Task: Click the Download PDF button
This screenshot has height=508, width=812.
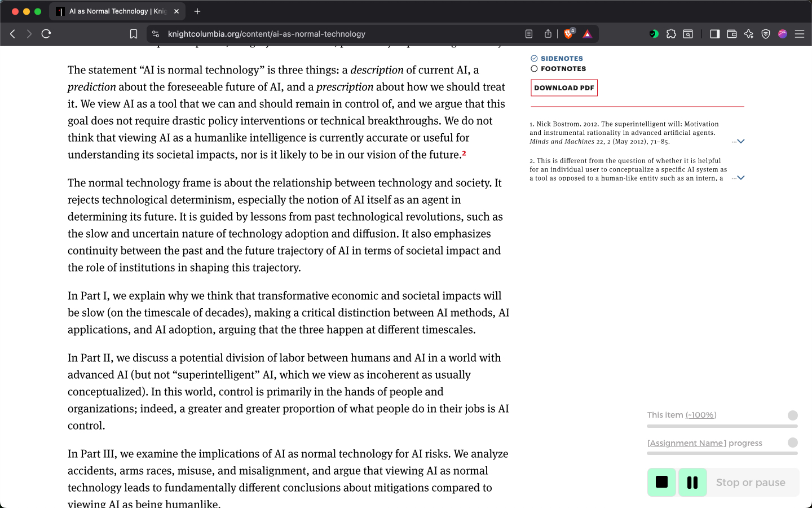Action: (x=564, y=88)
